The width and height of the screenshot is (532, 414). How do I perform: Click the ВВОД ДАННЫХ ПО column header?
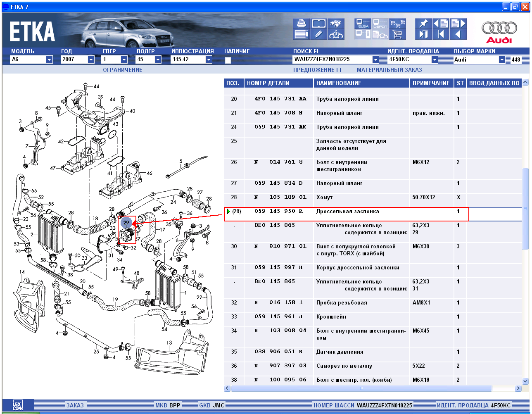[494, 83]
